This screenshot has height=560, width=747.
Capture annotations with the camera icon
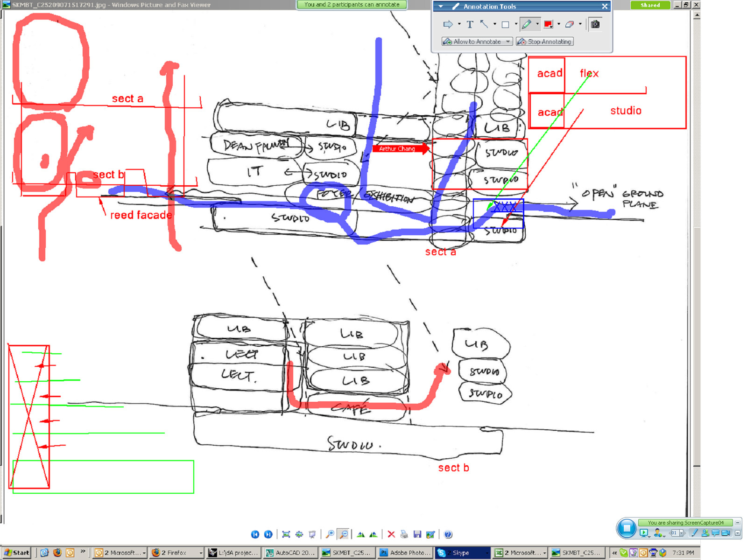(595, 24)
